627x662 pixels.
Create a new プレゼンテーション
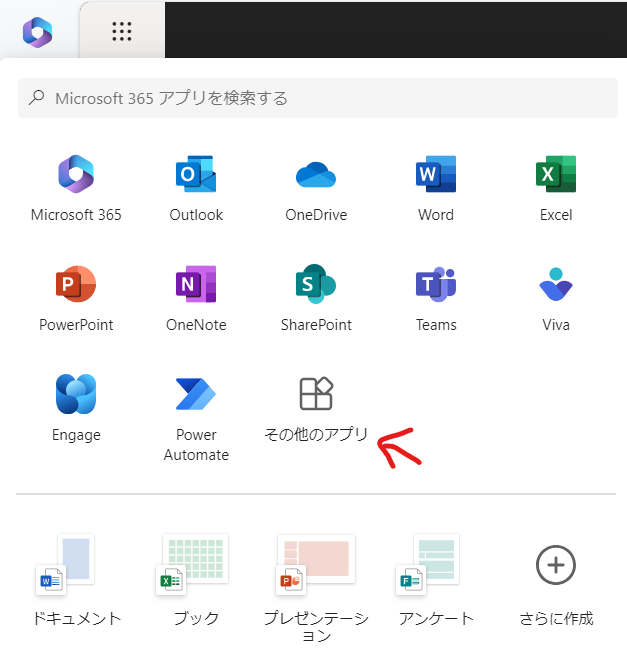[x=316, y=588]
